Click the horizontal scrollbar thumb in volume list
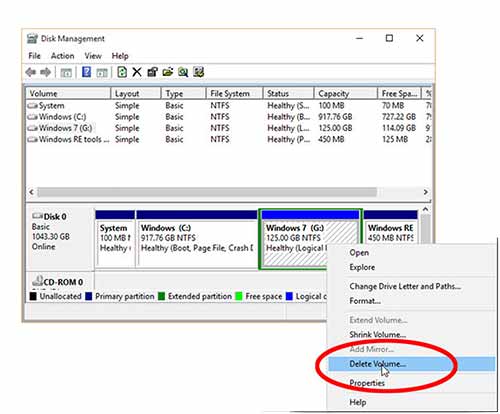 point(207,192)
